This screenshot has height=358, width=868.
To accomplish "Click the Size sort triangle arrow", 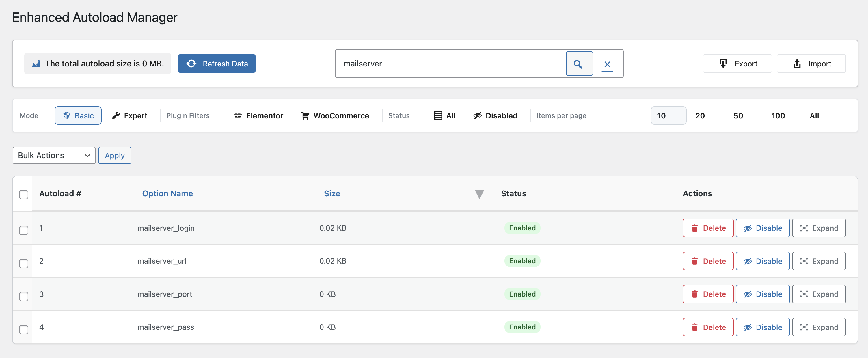I will pyautogui.click(x=479, y=194).
